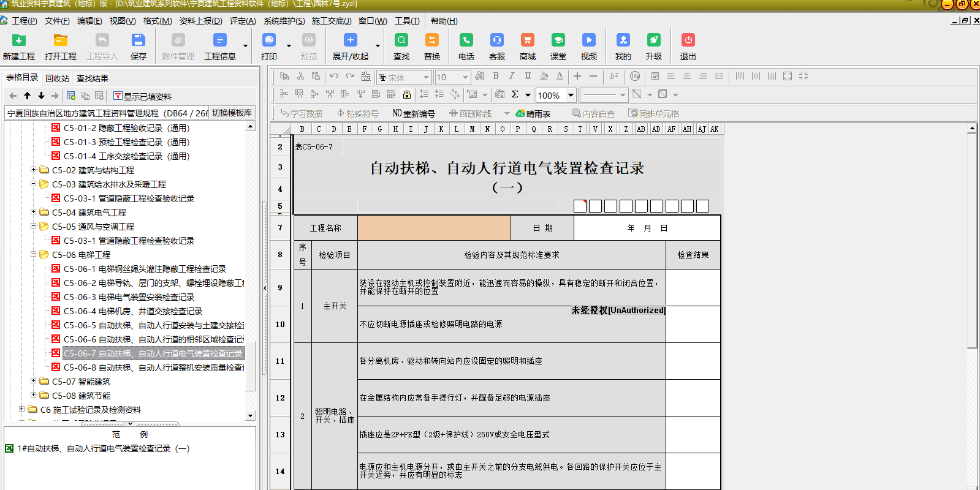The height and width of the screenshot is (490, 980).
Task: Open the 100% zoom dropdown
Action: point(571,95)
